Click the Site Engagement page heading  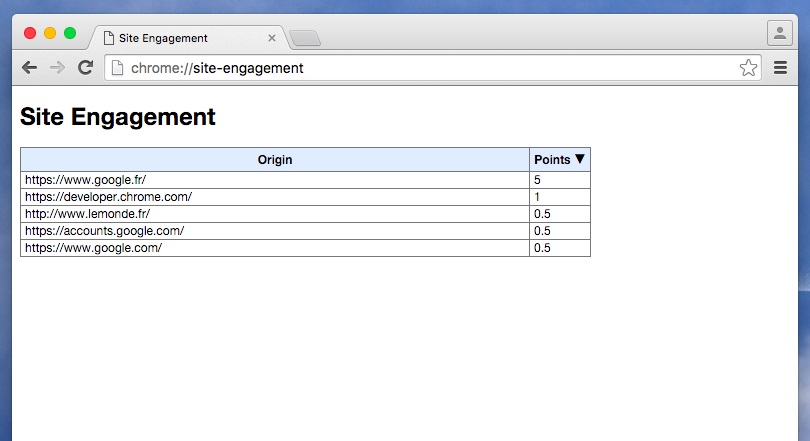(x=118, y=117)
